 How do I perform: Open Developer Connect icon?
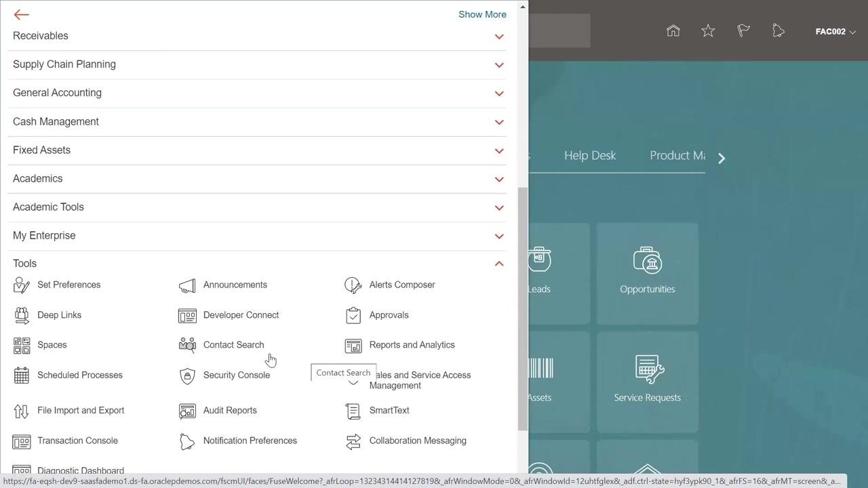pos(187,315)
